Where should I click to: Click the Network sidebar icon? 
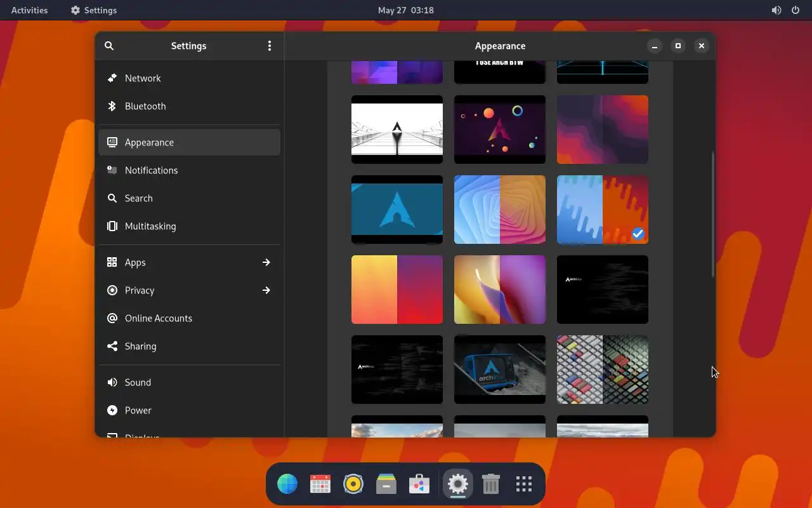pyautogui.click(x=112, y=78)
